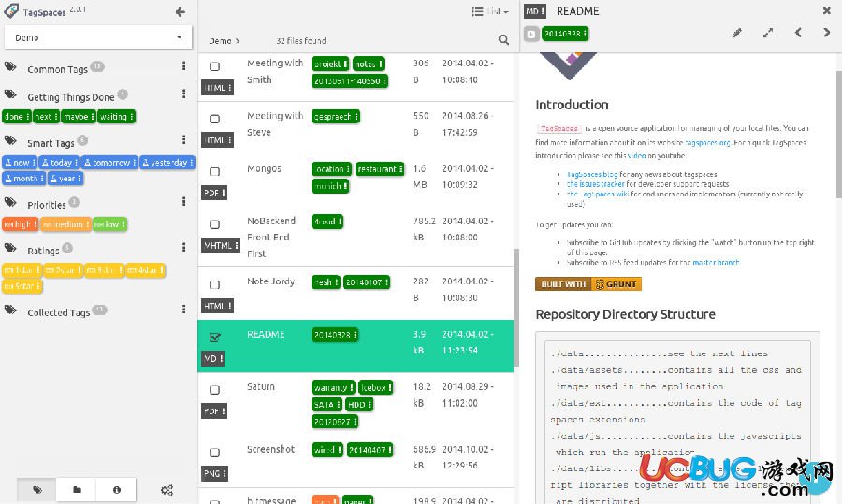Open Common Tags group options menu
Screen dimensions: 842x504
[x=183, y=65]
